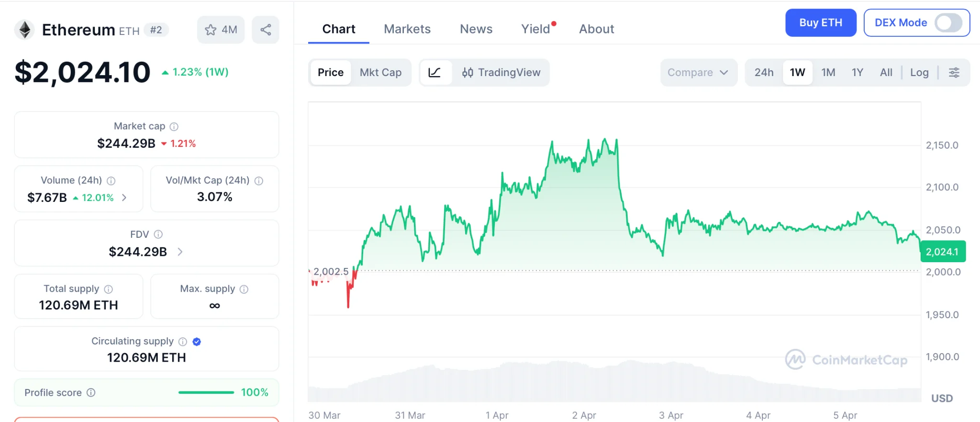Viewport: 980px width, 422px height.
Task: Open chart settings sliders icon
Action: click(x=954, y=72)
